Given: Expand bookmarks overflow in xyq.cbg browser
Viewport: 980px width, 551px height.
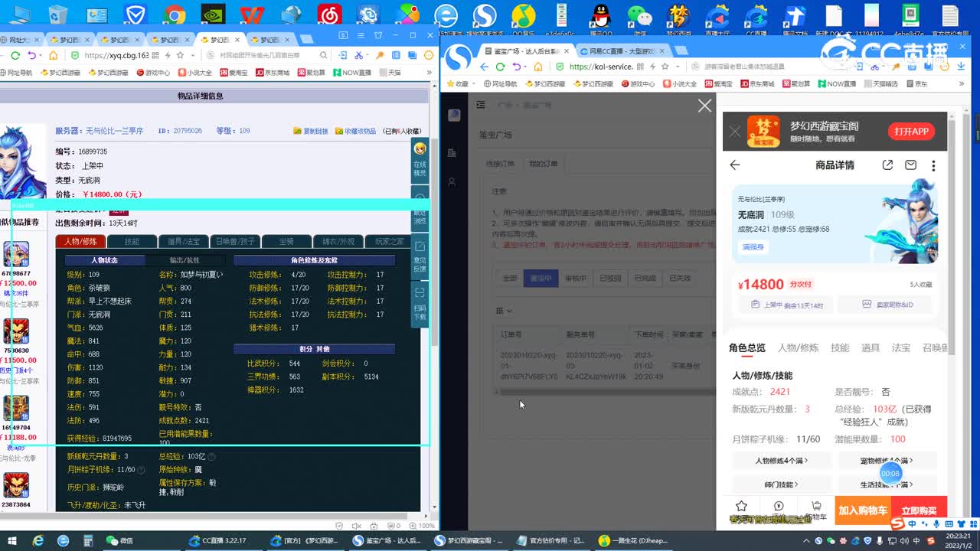Looking at the screenshot, I should pos(430,73).
